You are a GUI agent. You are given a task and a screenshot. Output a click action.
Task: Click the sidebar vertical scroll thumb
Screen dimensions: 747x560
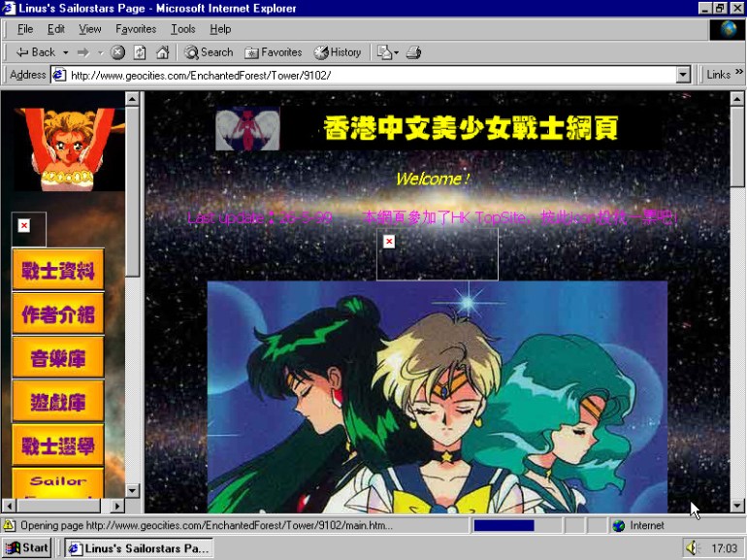coord(132,191)
